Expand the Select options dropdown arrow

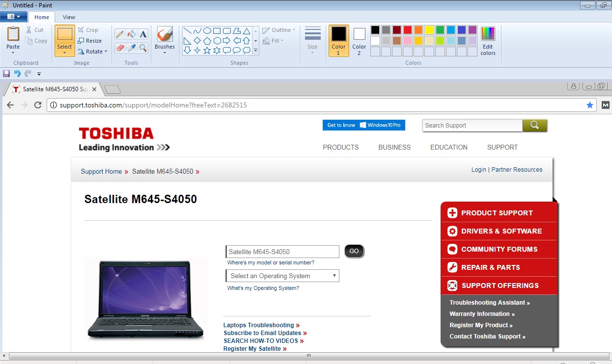point(64,52)
